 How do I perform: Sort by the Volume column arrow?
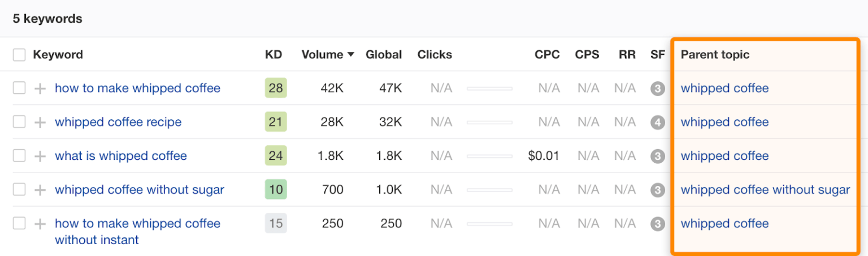pyautogui.click(x=351, y=55)
